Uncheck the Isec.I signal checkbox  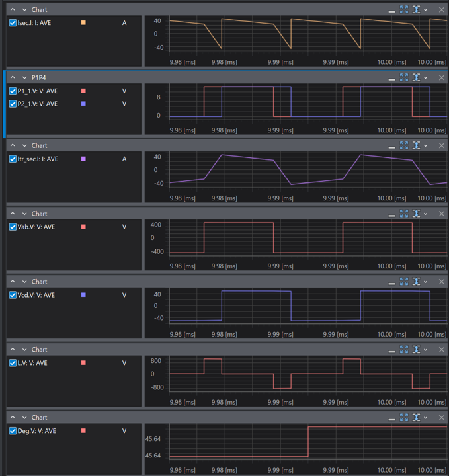(x=13, y=23)
